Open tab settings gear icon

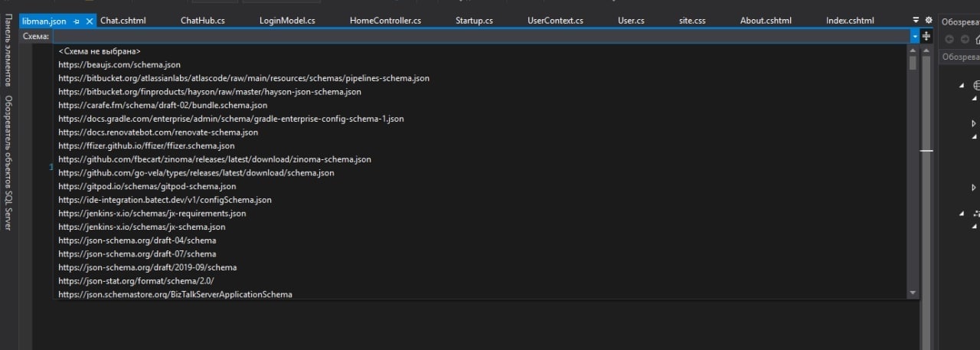(x=929, y=21)
